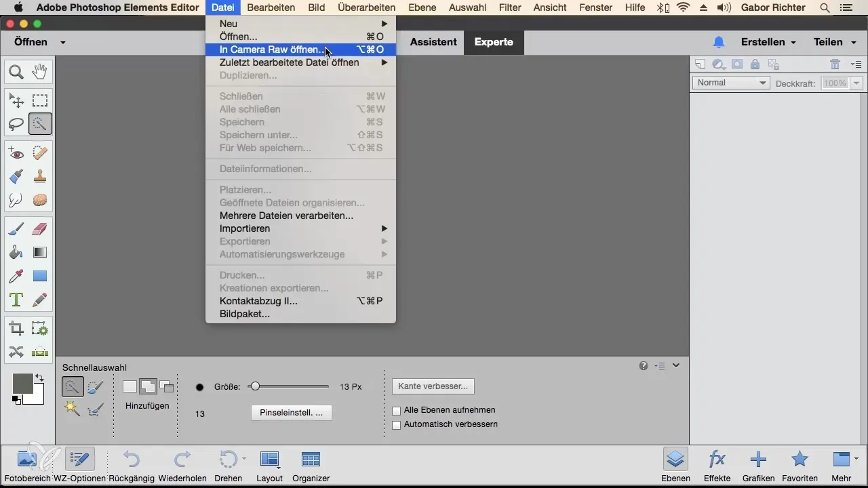This screenshot has width=868, height=488.
Task: Select the Type text tool
Action: pyautogui.click(x=16, y=299)
